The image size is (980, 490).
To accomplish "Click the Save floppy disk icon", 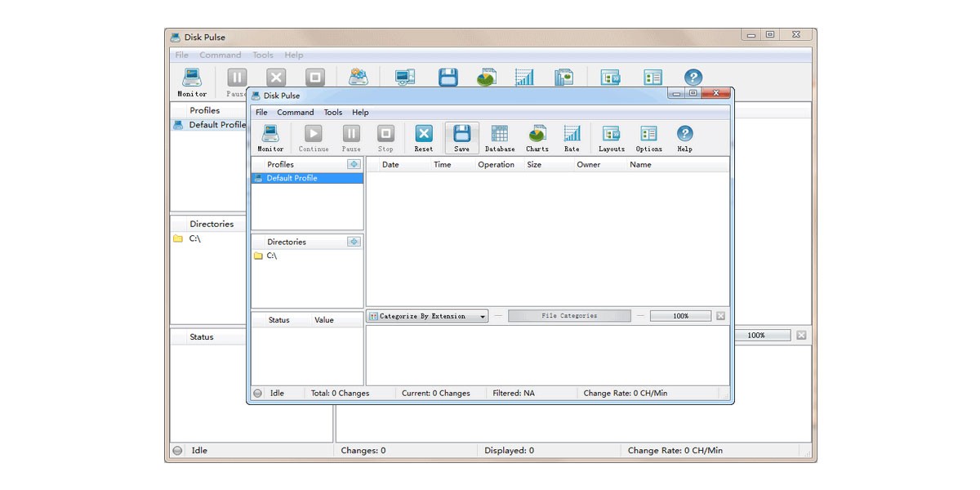I will click(461, 138).
